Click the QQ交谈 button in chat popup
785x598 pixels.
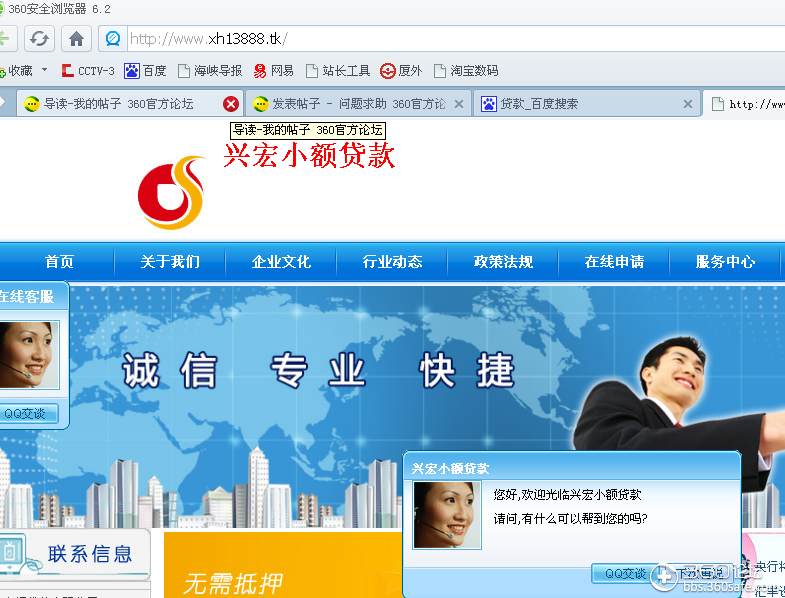(x=625, y=573)
